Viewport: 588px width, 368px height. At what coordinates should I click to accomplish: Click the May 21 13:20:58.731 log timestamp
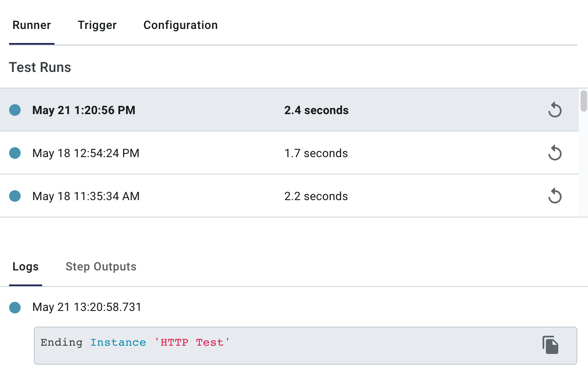(87, 307)
